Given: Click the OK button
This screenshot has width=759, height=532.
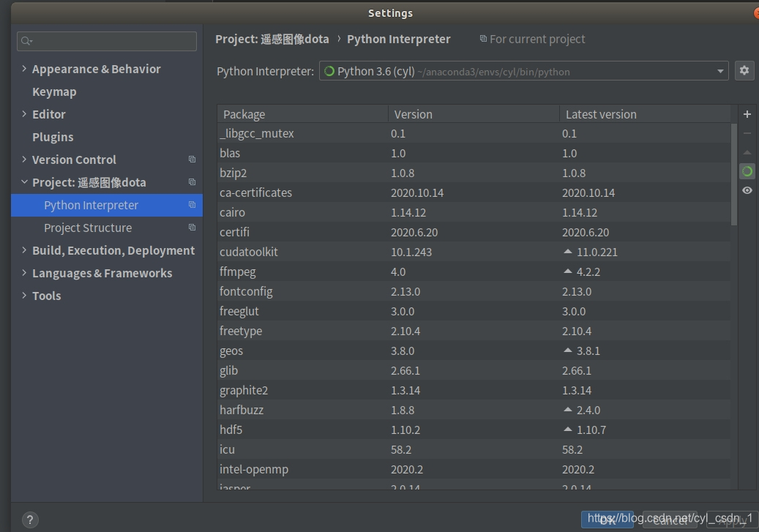Looking at the screenshot, I should [607, 520].
